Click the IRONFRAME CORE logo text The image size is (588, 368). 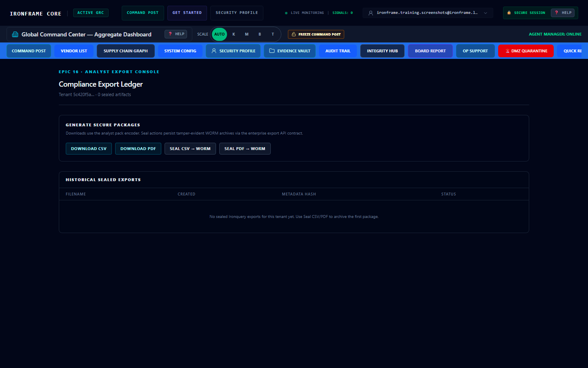point(36,13)
